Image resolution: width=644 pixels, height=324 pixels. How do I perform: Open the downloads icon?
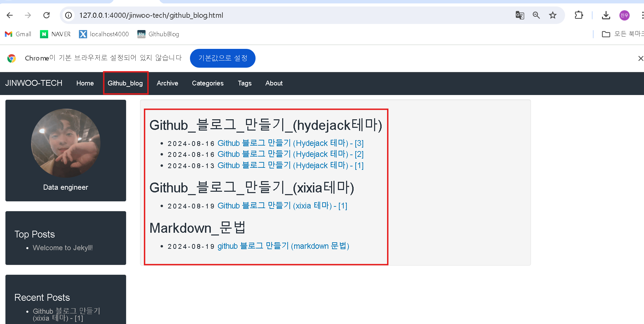pos(606,15)
